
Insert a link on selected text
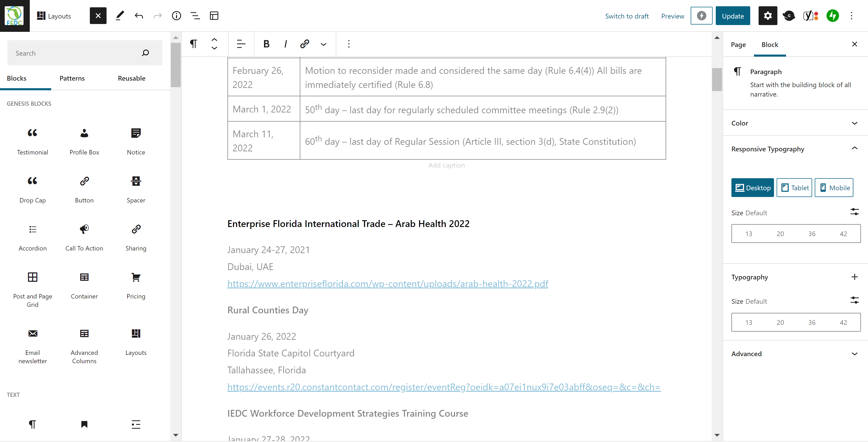point(304,44)
